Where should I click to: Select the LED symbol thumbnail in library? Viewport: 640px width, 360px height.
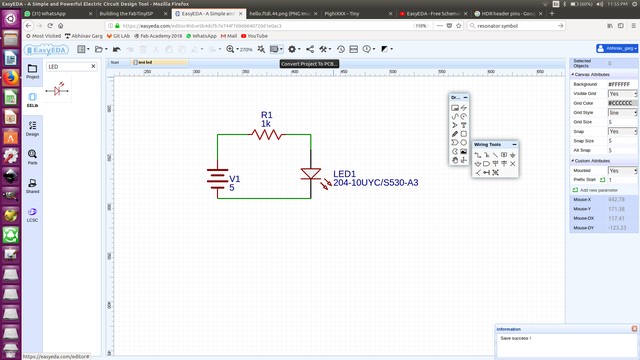pos(57,90)
